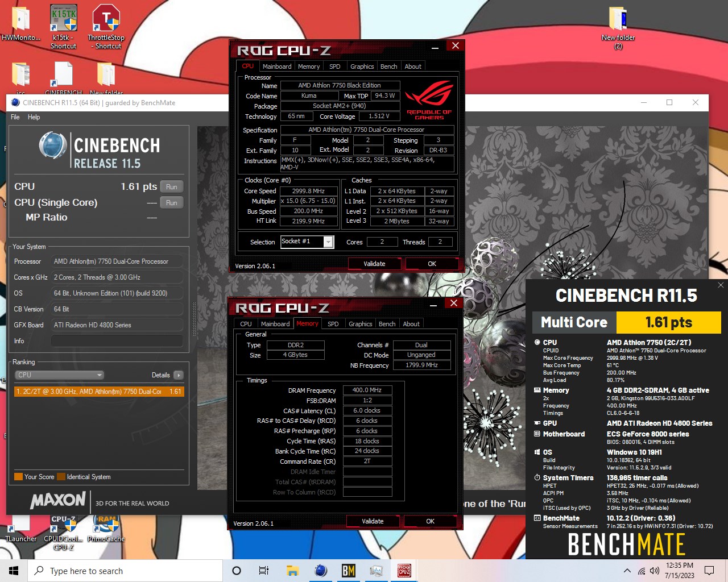The height and width of the screenshot is (582, 728).
Task: Close the BenchMate result overlay
Action: (x=721, y=285)
